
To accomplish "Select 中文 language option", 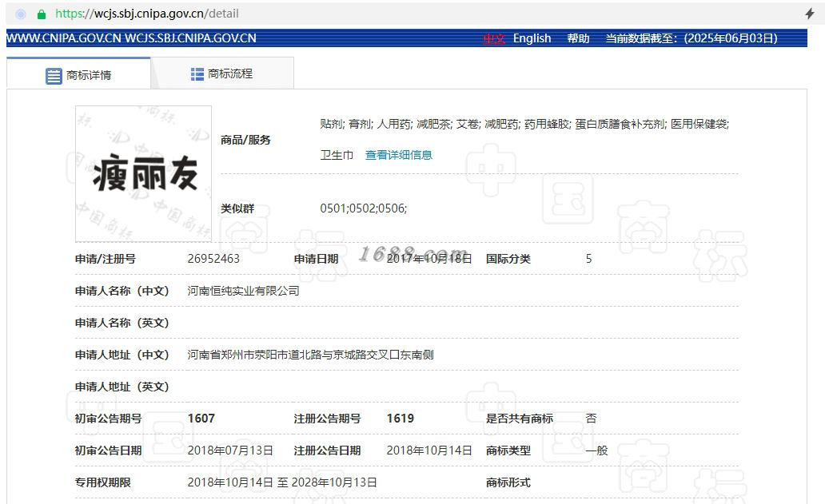I will click(493, 38).
